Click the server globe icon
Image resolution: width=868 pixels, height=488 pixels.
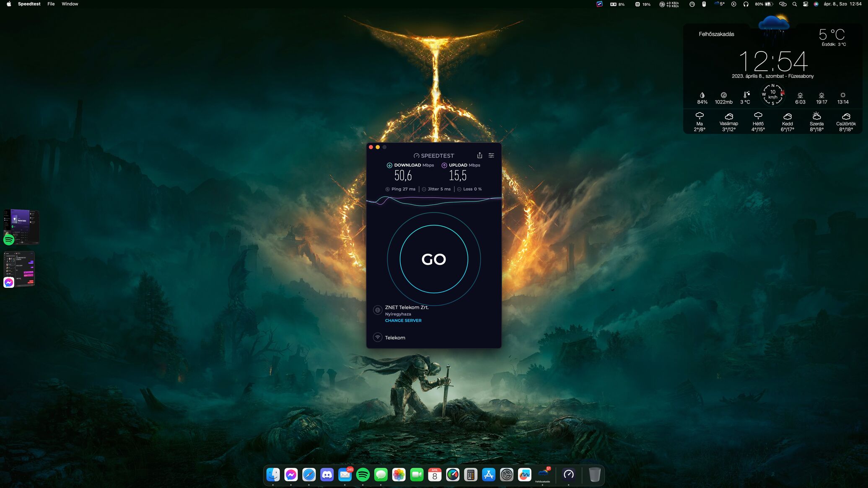point(378,310)
